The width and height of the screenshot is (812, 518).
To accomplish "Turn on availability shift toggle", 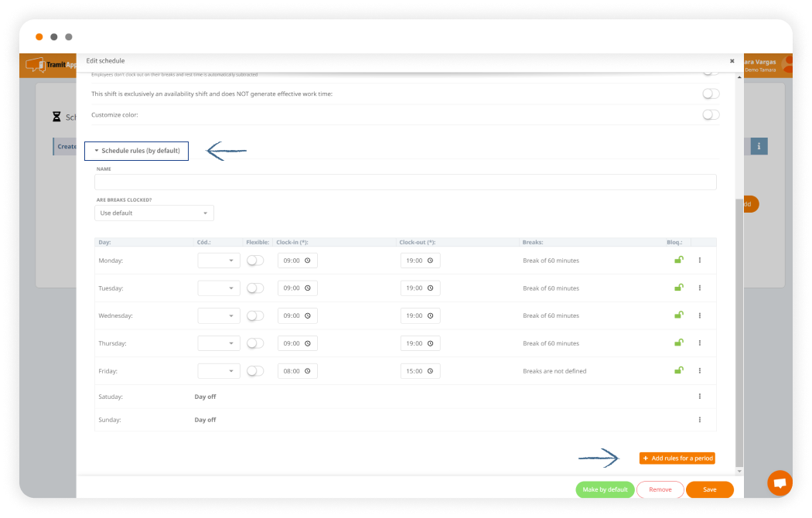I will click(711, 94).
